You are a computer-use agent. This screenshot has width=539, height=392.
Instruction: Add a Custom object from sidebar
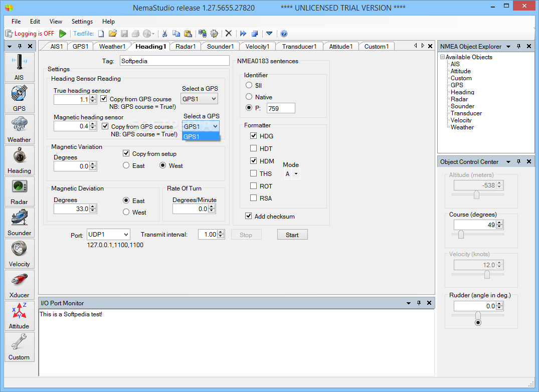(x=19, y=347)
